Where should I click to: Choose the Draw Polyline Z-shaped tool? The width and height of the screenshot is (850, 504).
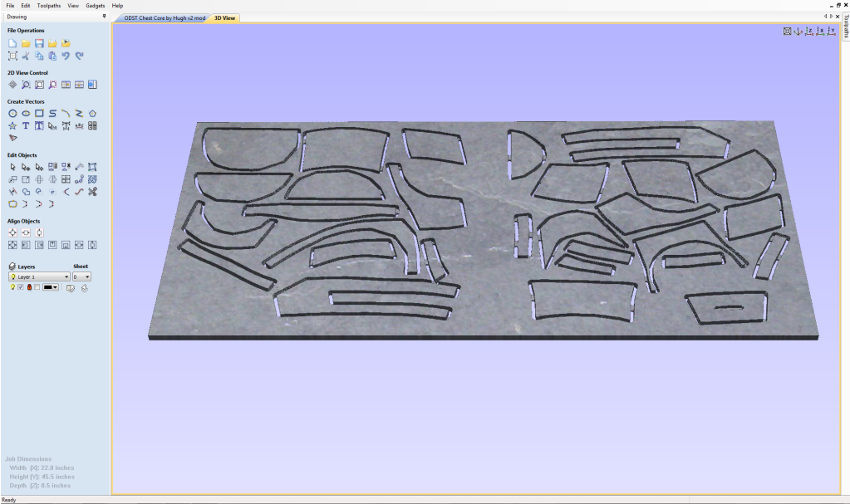coord(79,113)
